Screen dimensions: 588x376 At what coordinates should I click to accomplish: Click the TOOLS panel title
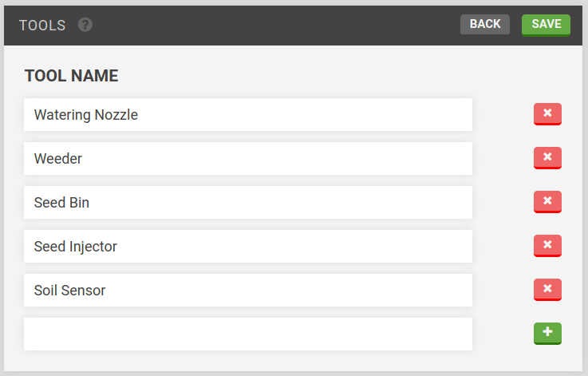pos(42,25)
